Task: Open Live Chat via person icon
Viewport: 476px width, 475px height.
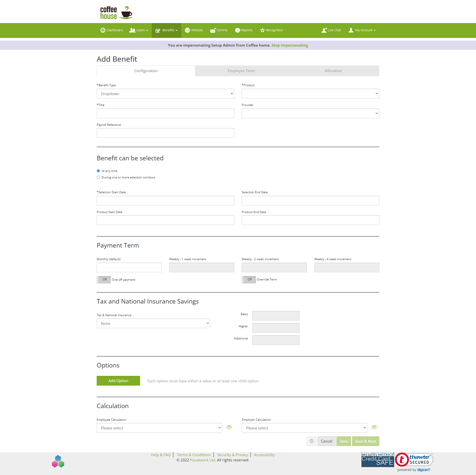Action: 324,30
